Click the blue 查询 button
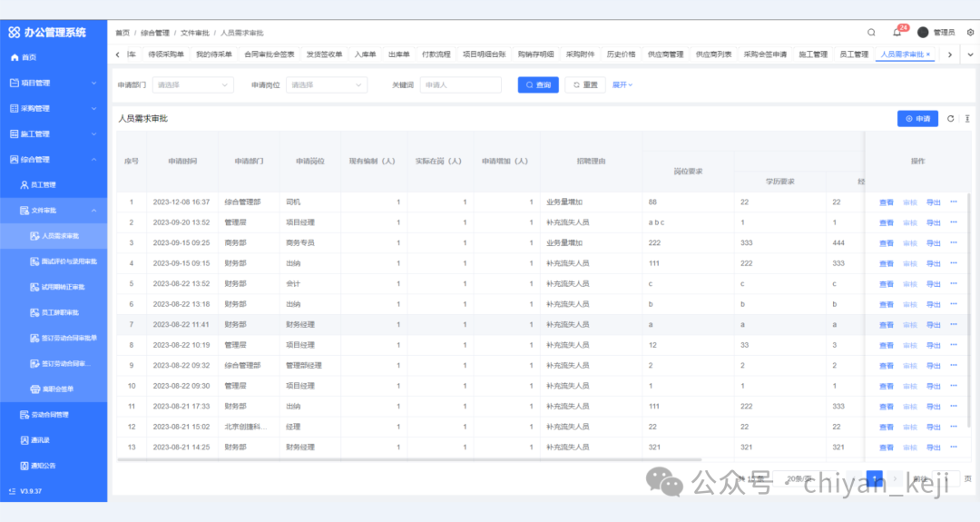The width and height of the screenshot is (980, 522). pyautogui.click(x=538, y=85)
